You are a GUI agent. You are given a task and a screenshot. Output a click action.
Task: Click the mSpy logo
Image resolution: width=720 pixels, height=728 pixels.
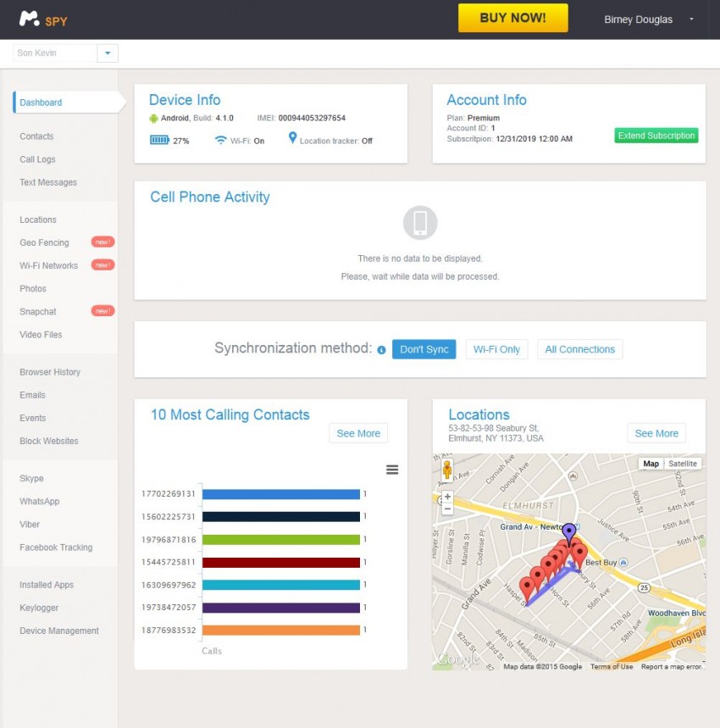[43, 19]
